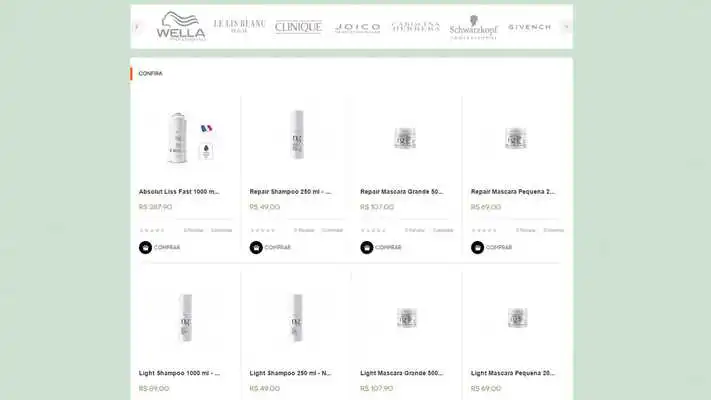Open the Joico brand logo
Screen dimensions: 711x400
[x=357, y=28]
